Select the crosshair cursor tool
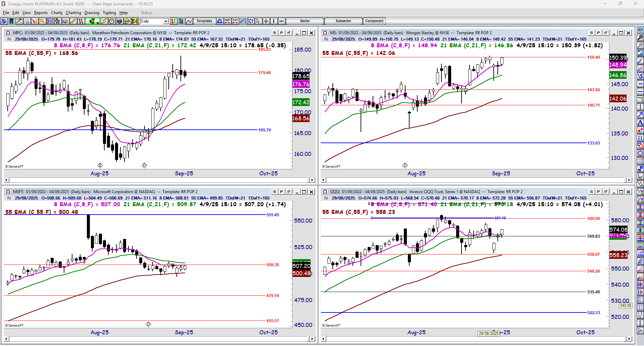Image resolution: width=644 pixels, height=346 pixels. (x=266, y=21)
